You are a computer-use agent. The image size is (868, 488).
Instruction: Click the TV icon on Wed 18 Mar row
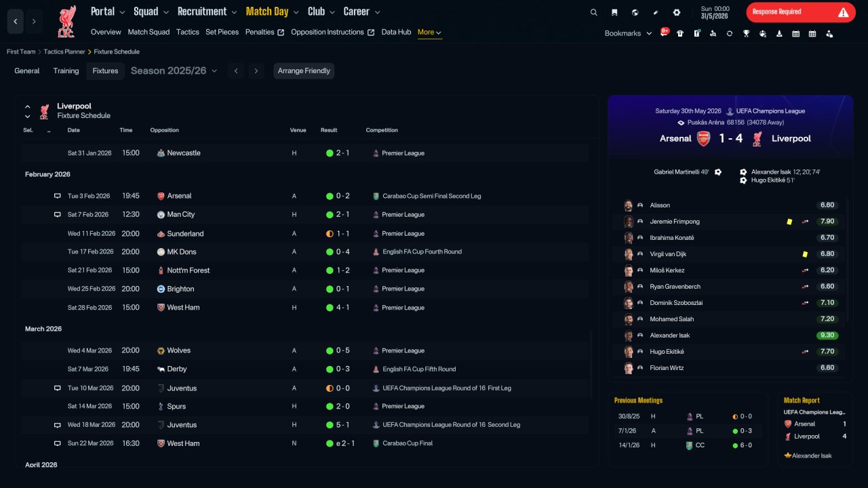[58, 425]
